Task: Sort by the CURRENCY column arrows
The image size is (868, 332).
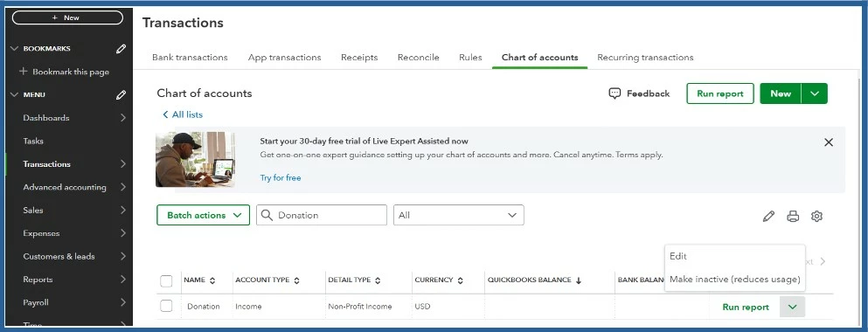Action: click(x=460, y=280)
